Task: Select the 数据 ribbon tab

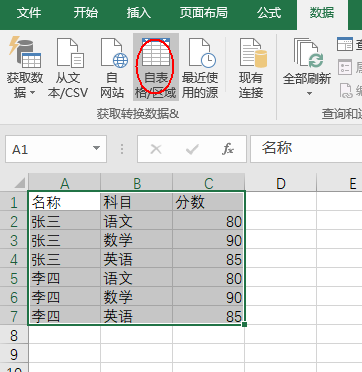Action: 322,14
